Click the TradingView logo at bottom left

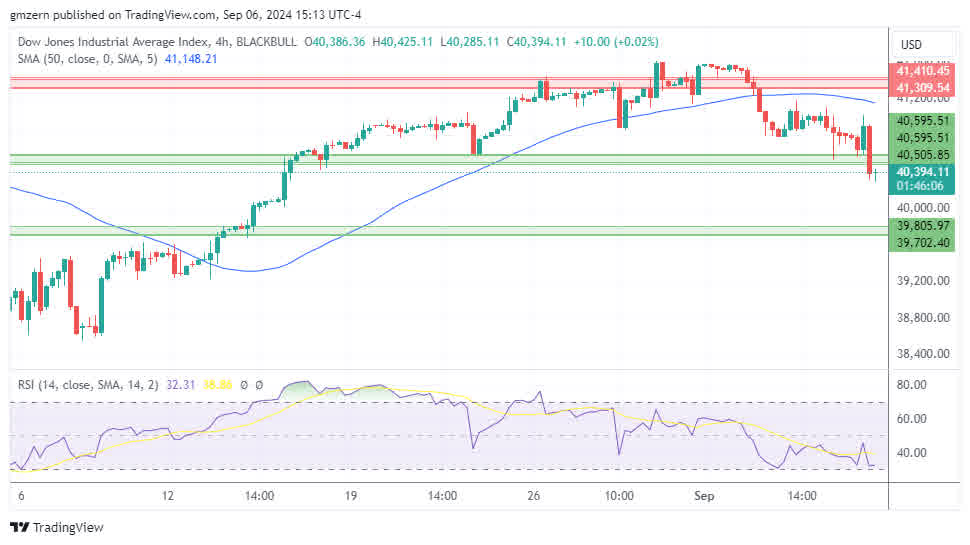57,527
